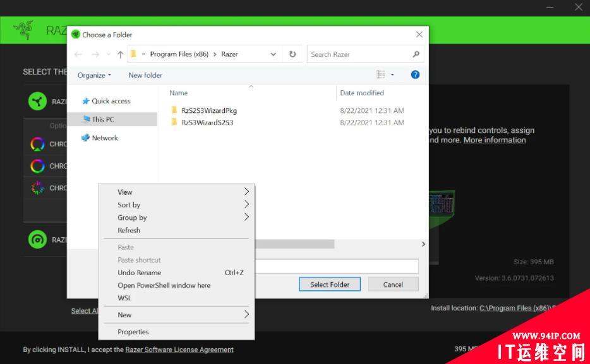Screen dimensions: 590x364
Task: Go up one folder level arrow
Action: click(x=121, y=54)
